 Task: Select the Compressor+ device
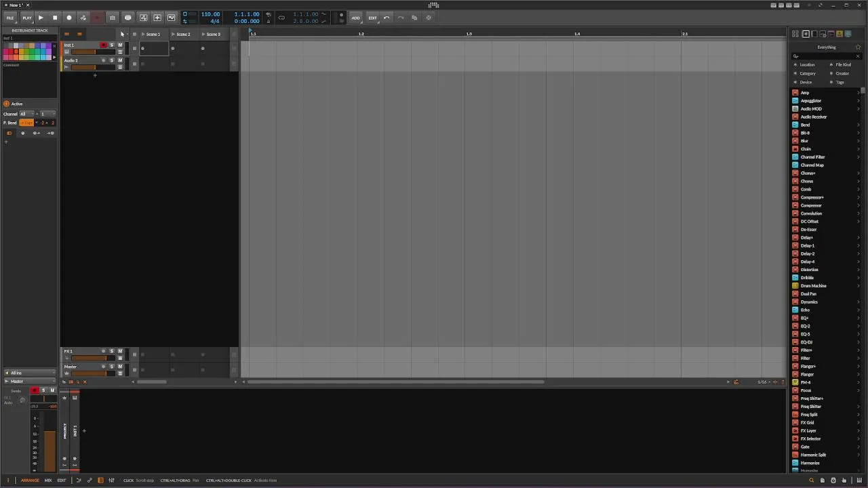812,197
